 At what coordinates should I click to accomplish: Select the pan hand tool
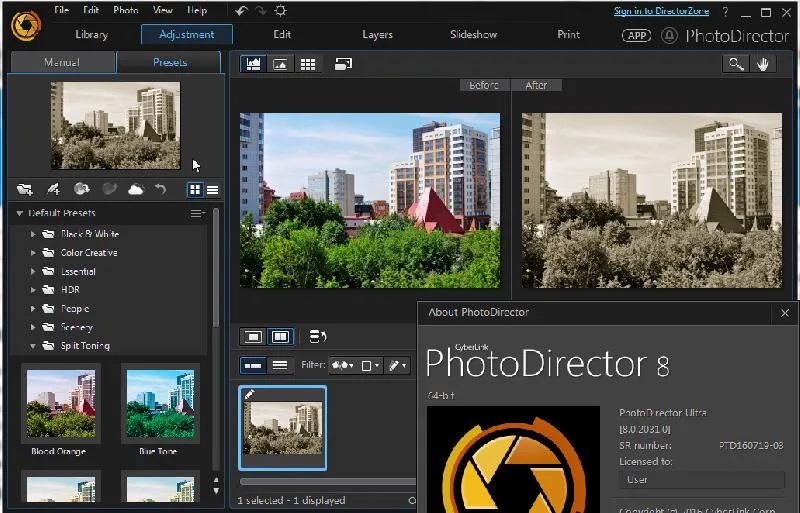763,64
